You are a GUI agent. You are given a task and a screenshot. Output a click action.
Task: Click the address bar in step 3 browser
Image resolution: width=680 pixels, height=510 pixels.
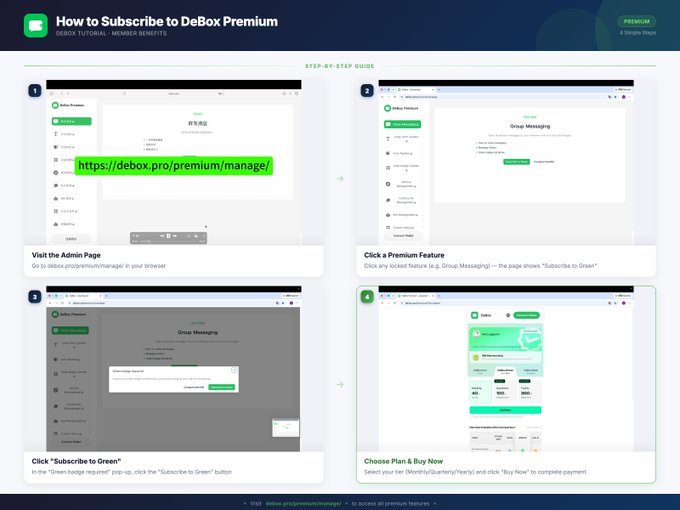[x=171, y=303]
